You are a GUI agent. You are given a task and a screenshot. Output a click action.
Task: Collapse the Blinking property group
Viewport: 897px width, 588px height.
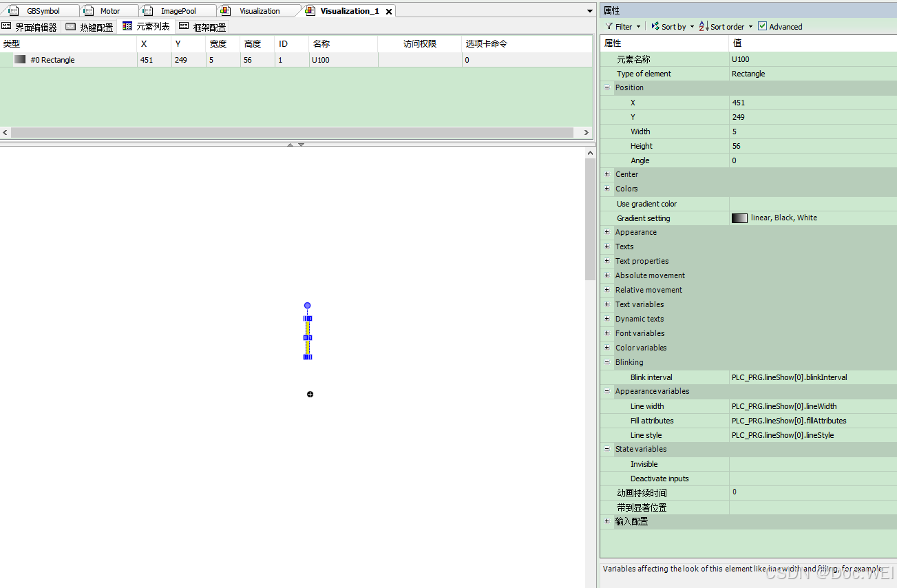pyautogui.click(x=607, y=362)
